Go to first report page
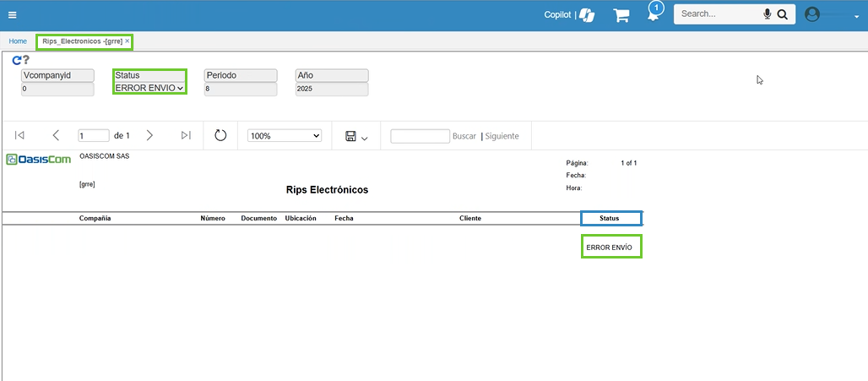The width and height of the screenshot is (868, 381). click(x=19, y=135)
